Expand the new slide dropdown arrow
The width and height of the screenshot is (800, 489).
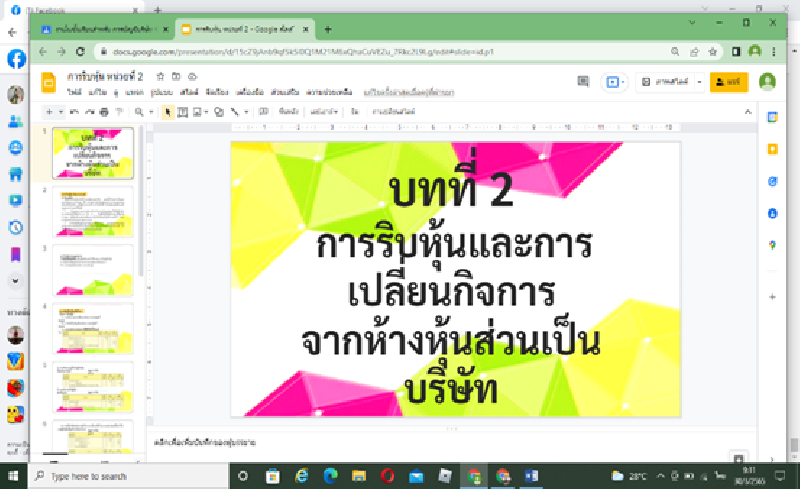(61, 112)
